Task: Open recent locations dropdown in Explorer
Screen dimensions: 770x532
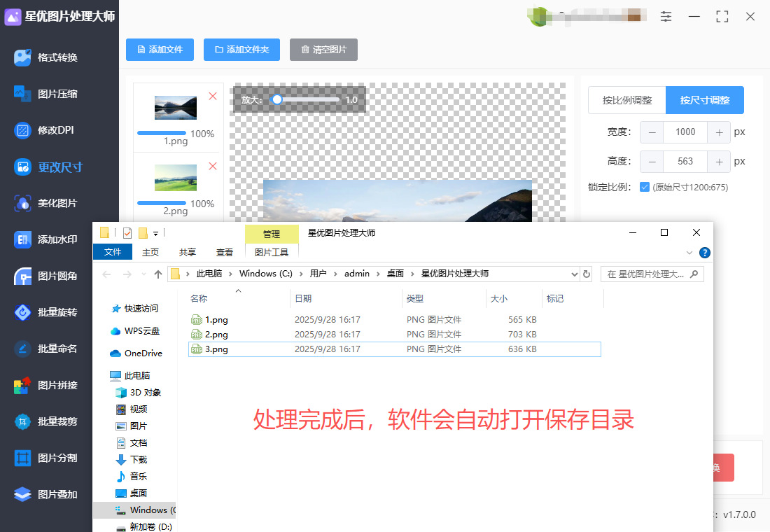Action: 143,274
